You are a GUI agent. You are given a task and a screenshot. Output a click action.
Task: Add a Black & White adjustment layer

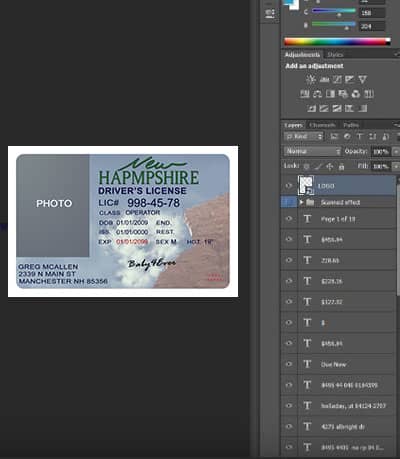(x=330, y=94)
